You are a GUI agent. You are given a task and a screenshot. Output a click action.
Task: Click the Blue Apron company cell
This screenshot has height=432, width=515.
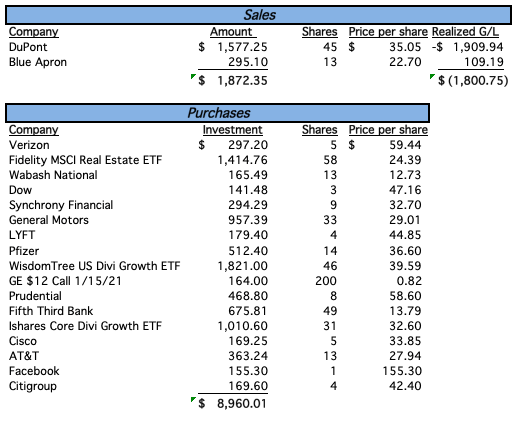[x=38, y=62]
